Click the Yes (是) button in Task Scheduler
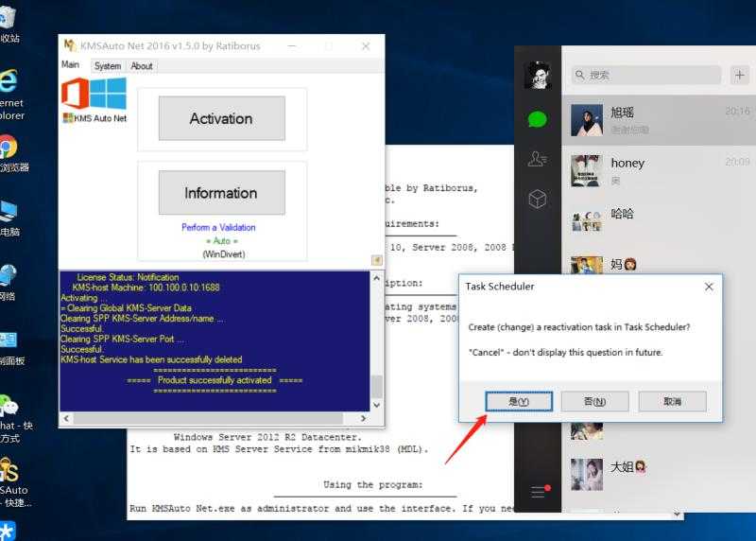The height and width of the screenshot is (541, 756). click(519, 402)
